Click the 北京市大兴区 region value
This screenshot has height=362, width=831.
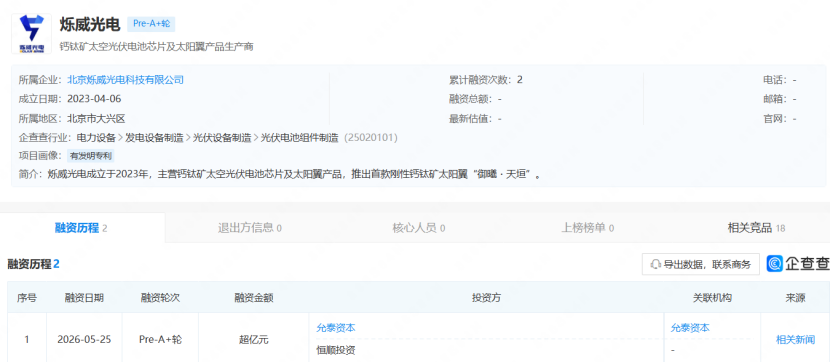[96, 119]
